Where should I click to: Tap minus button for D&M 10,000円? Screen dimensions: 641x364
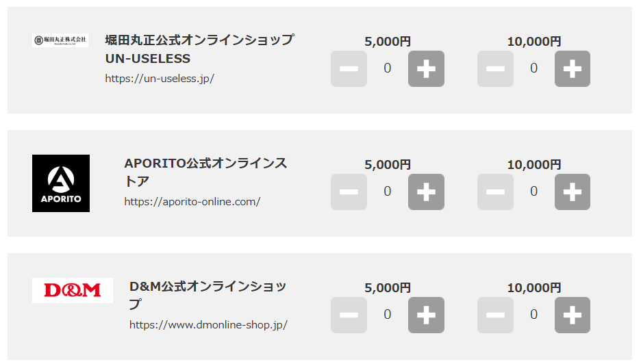coord(495,315)
